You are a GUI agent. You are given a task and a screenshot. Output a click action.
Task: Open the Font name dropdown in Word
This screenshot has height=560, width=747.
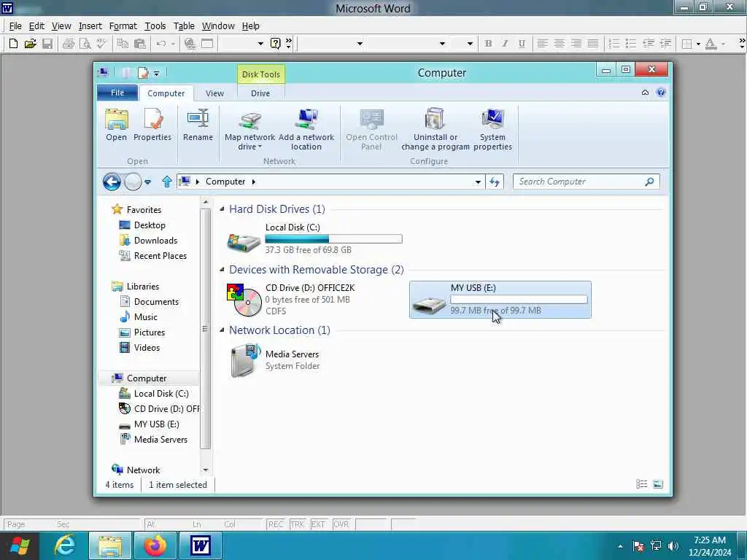pos(442,44)
